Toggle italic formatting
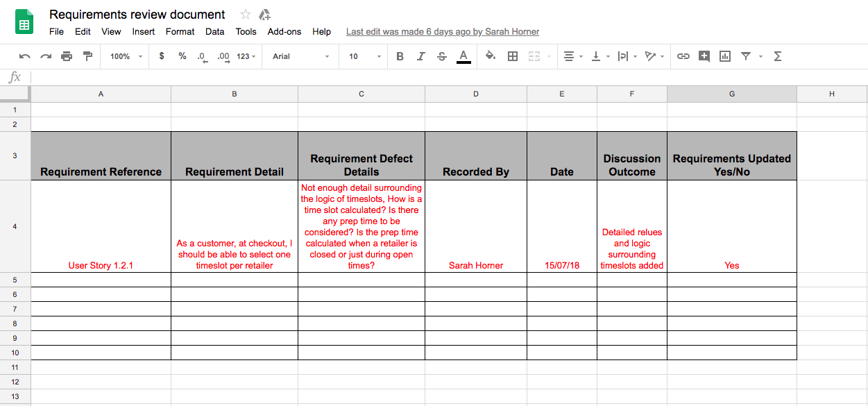Screen dimensions: 868x406 [420, 56]
